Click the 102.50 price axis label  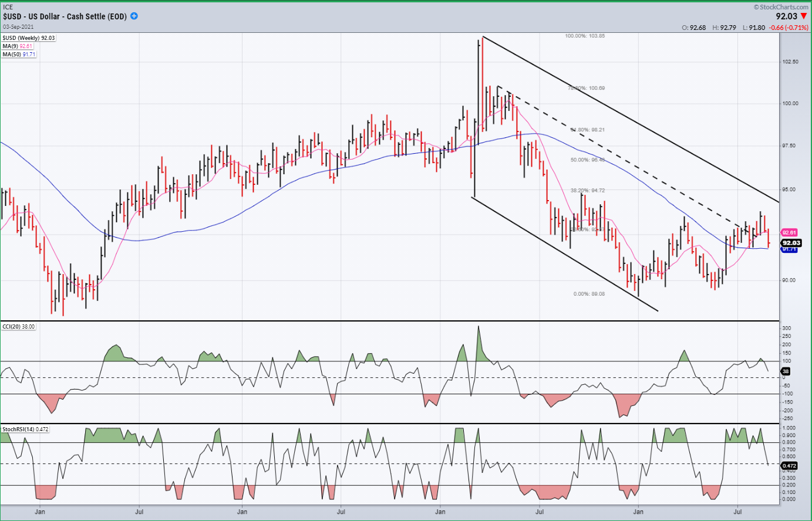click(x=790, y=62)
